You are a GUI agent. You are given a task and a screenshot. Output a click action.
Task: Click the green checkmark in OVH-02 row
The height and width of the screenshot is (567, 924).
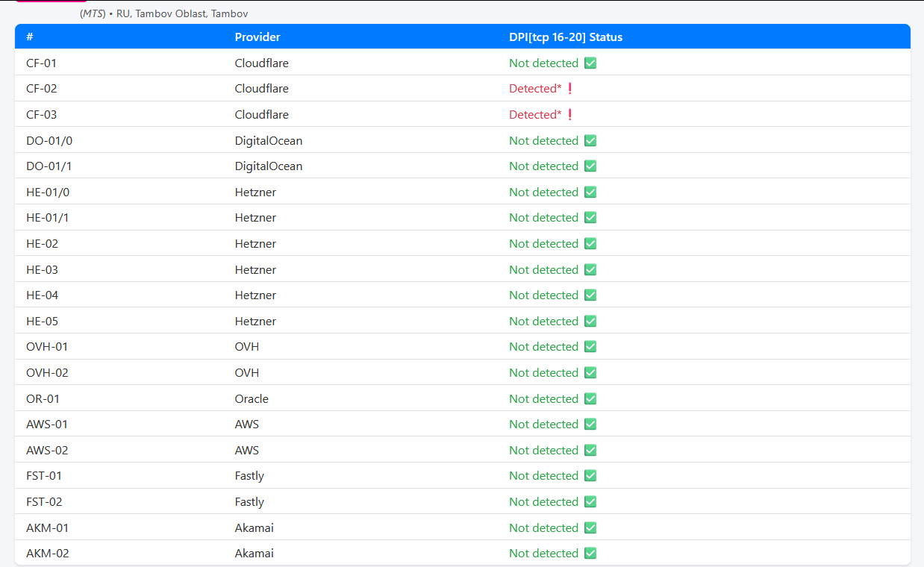click(x=590, y=373)
